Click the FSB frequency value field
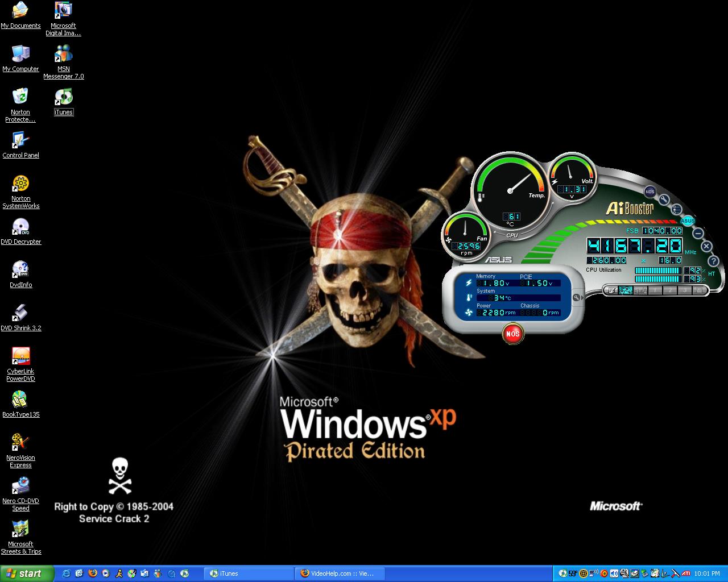The width and height of the screenshot is (728, 582). [663, 231]
